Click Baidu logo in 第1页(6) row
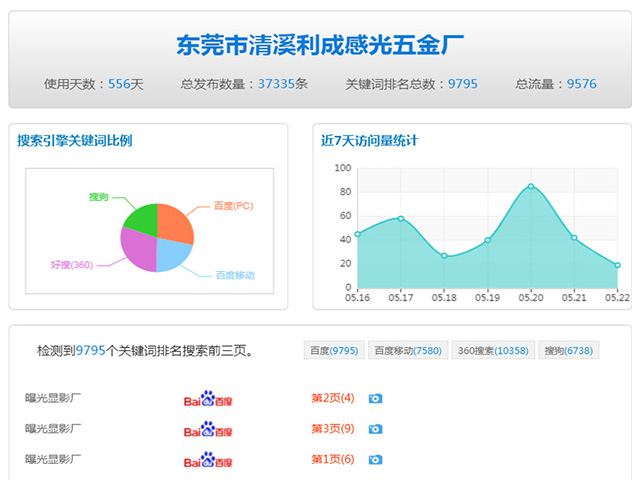Viewport: 640px width, 480px height. point(208,460)
